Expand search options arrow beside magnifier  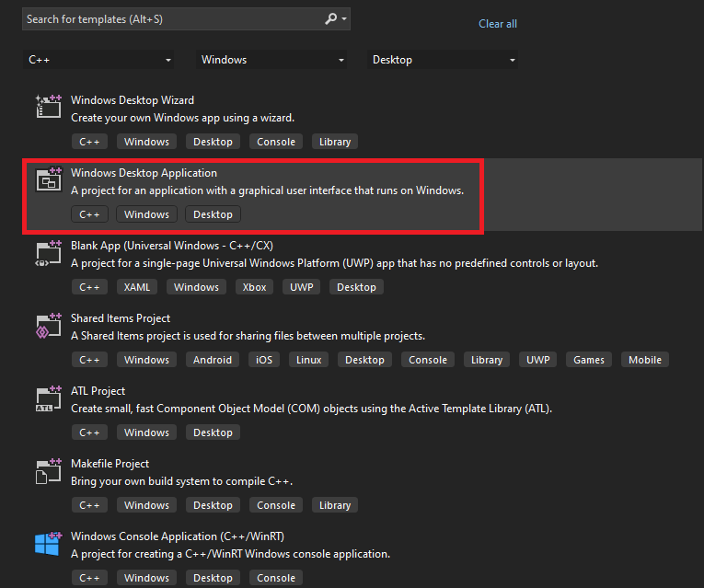point(344,18)
